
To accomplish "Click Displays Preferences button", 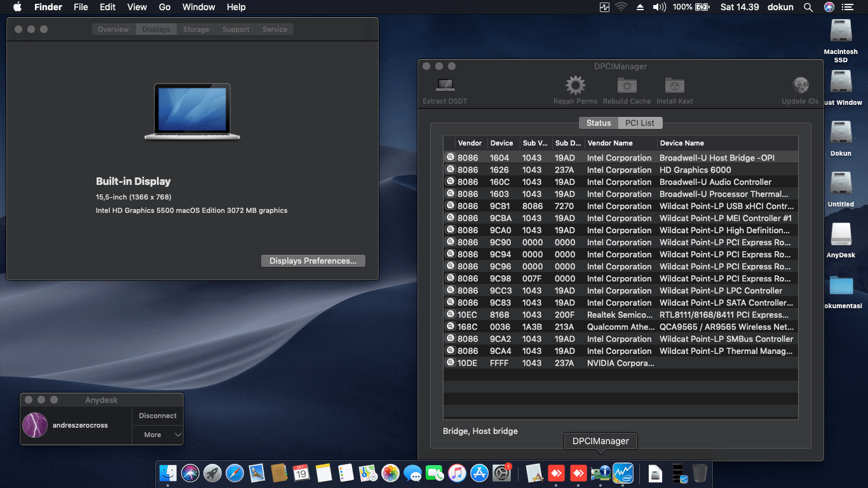I will (x=313, y=261).
